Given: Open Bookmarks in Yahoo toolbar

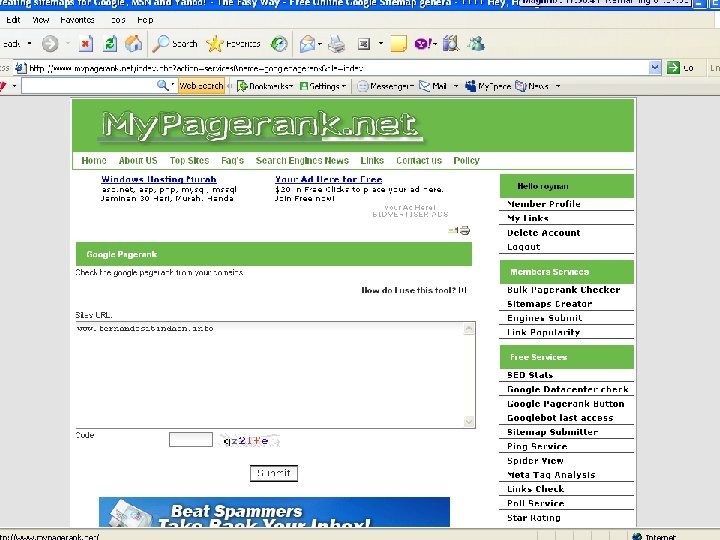Looking at the screenshot, I should [264, 86].
